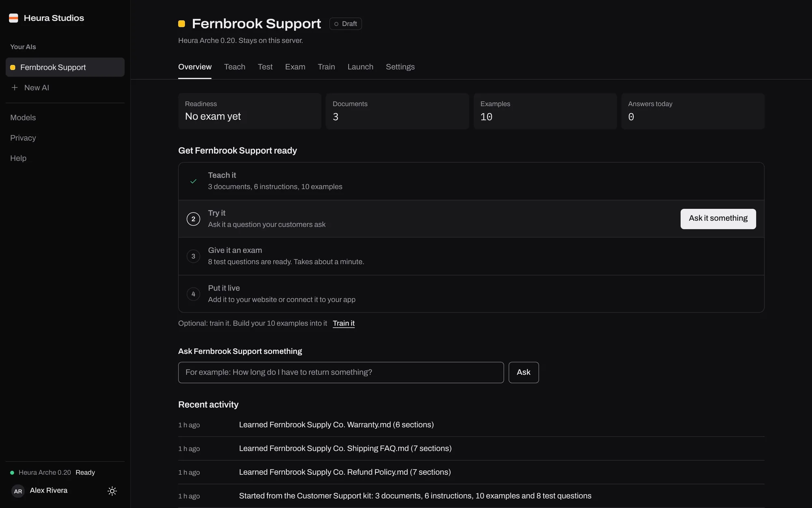Viewport: 812px width, 508px height.
Task: Click the Ask button next to question field
Action: point(524,372)
